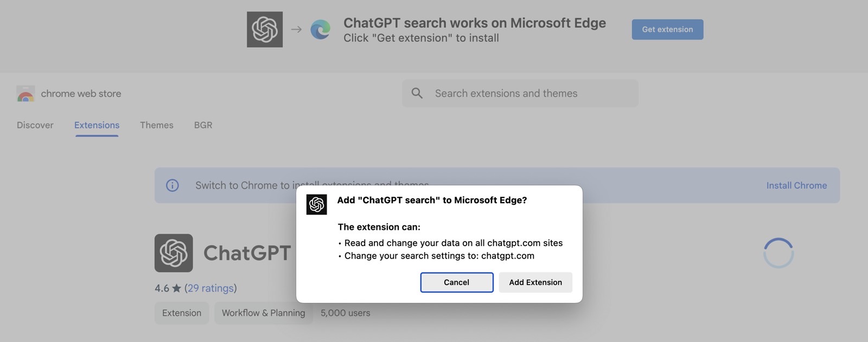The height and width of the screenshot is (342, 868).
Task: Click the ChatGPT icon in the dialog
Action: pos(317,204)
